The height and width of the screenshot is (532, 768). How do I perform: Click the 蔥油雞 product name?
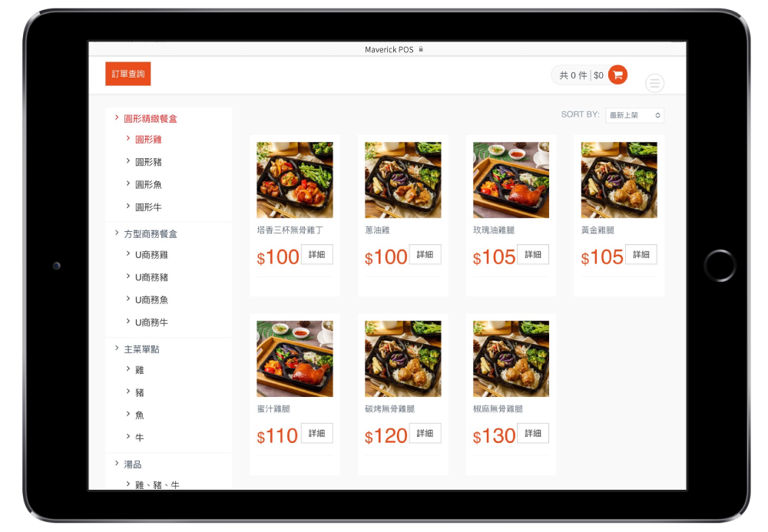(377, 230)
